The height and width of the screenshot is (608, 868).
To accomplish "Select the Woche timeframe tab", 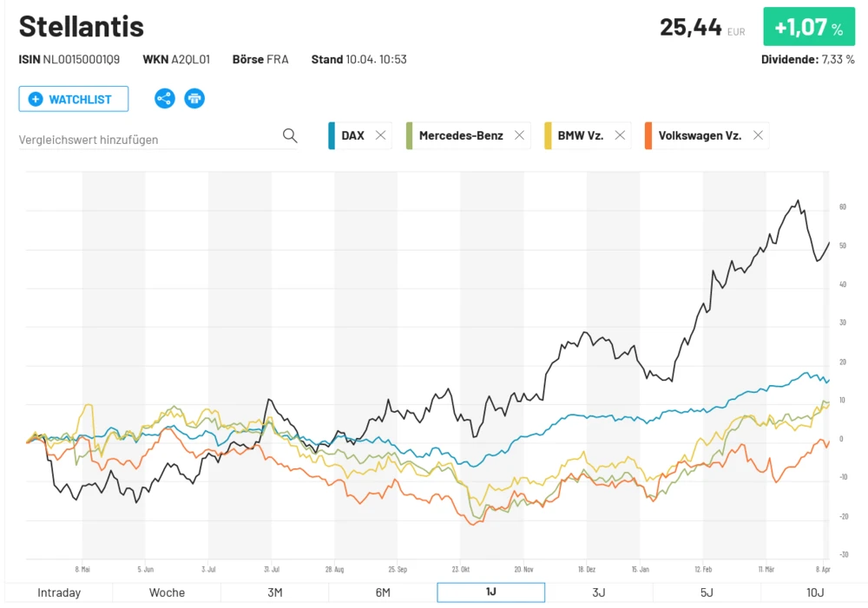I will click(167, 592).
